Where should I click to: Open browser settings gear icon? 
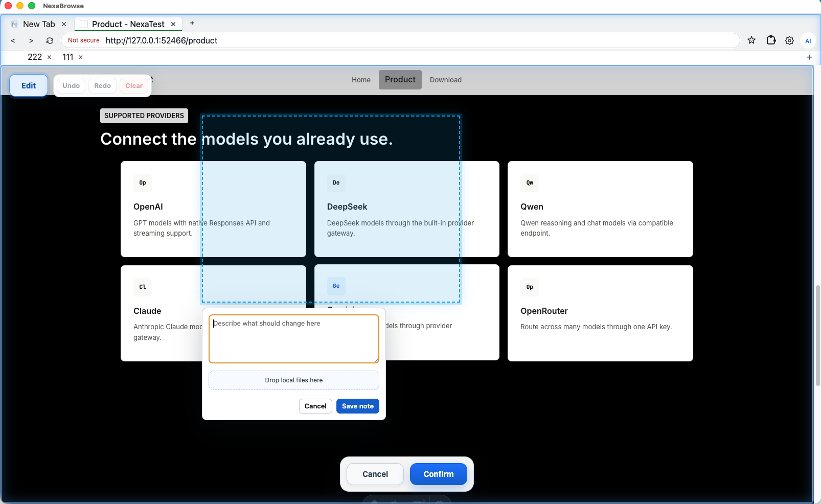[x=789, y=40]
